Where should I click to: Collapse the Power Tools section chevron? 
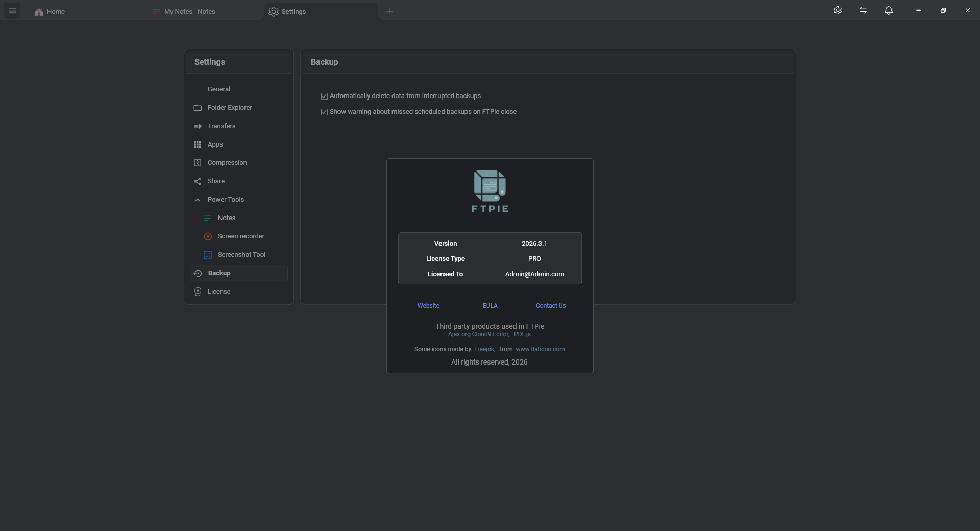[x=198, y=200]
